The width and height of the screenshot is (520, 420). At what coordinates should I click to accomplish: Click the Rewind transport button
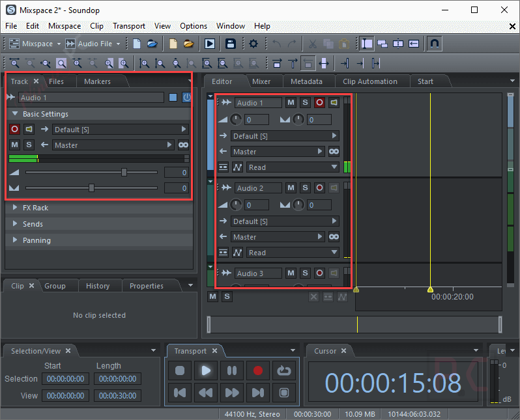[x=206, y=393]
